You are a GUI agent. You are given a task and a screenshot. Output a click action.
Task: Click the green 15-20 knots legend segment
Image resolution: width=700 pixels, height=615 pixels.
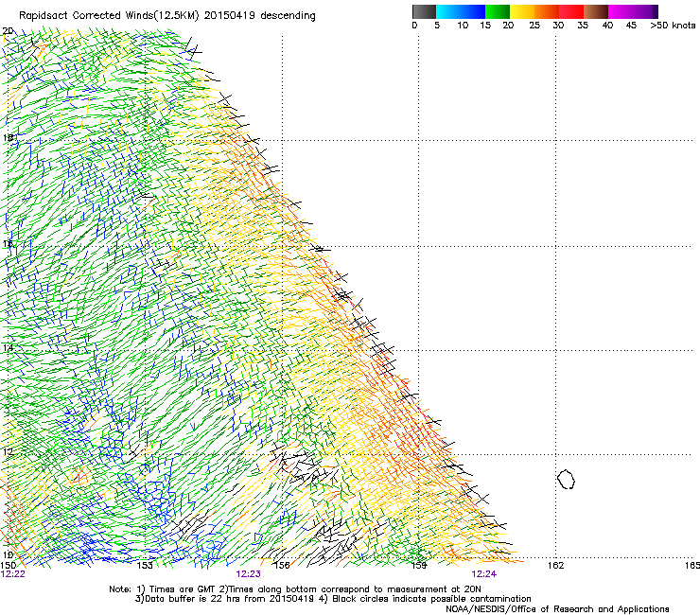click(498, 11)
